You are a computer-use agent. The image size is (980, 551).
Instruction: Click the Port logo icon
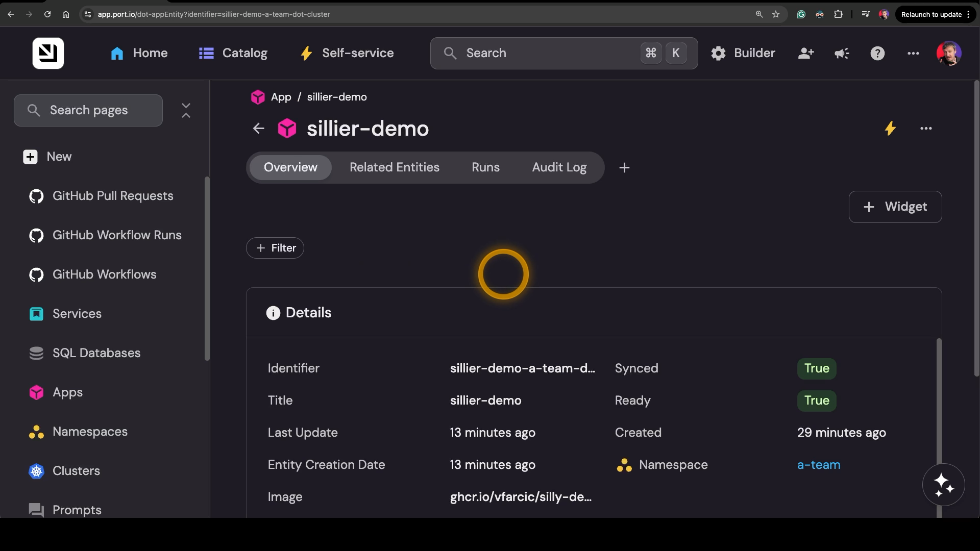[48, 53]
